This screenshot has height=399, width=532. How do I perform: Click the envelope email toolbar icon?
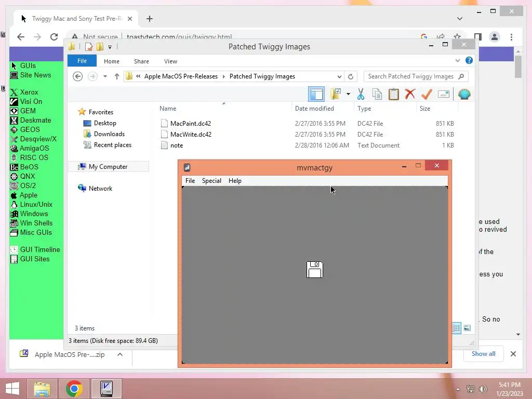(444, 94)
